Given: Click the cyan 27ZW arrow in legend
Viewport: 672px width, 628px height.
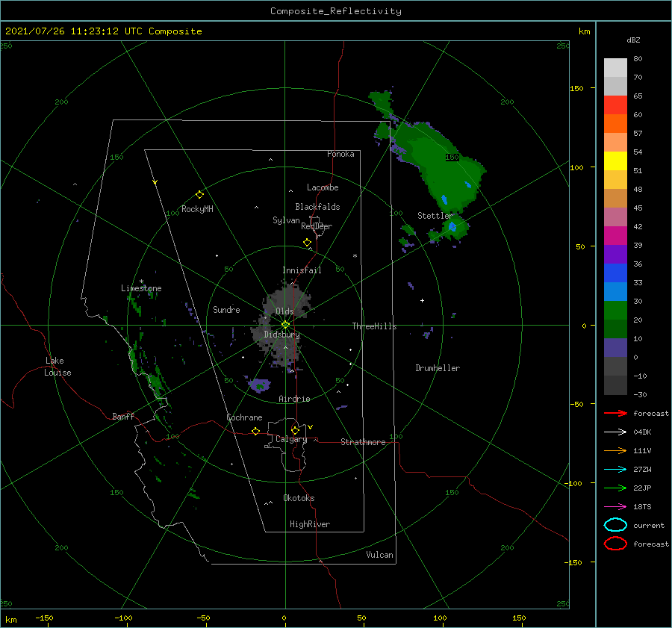Looking at the screenshot, I should point(615,470).
